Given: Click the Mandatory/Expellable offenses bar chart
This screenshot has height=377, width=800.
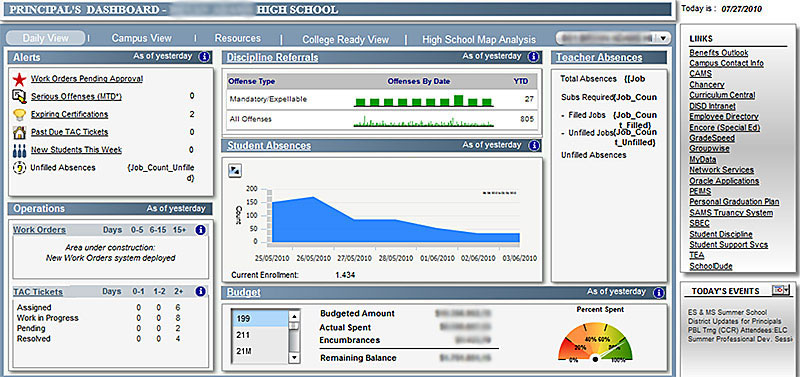Looking at the screenshot, I should 424,100.
